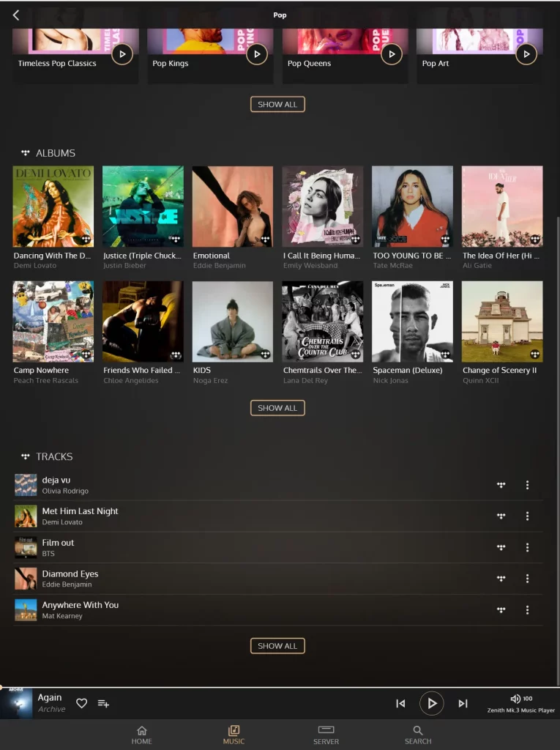Favorite the current song Again

point(82,703)
